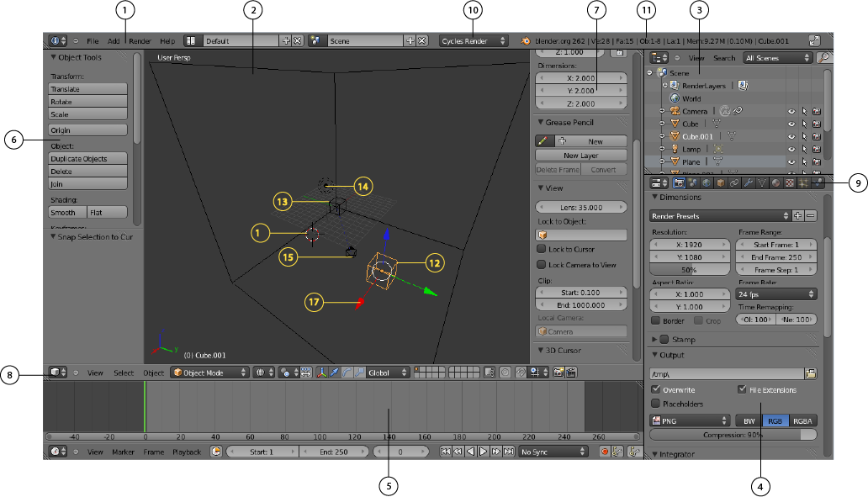Image resolution: width=868 pixels, height=497 pixels.
Task: Disable Lamp rendering via its camera icon
Action: pos(817,150)
